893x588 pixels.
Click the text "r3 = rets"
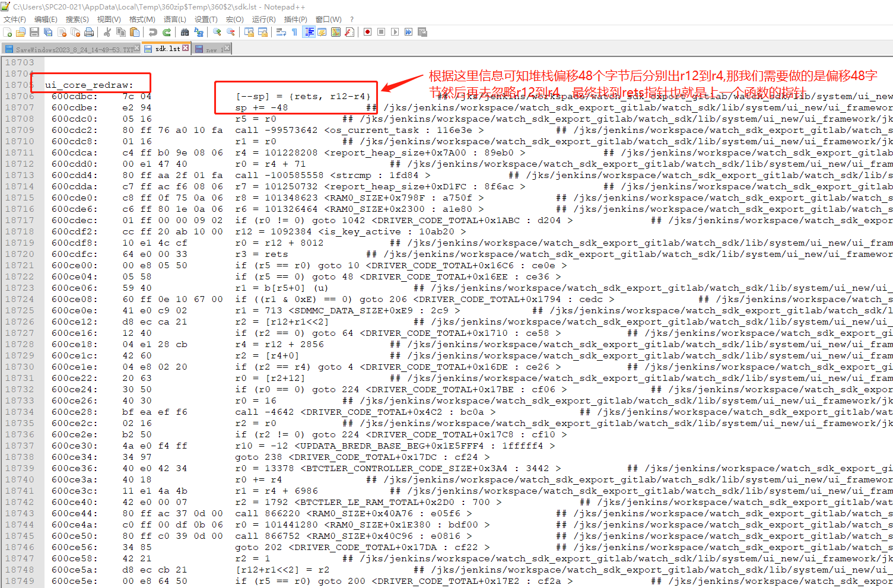pos(262,254)
